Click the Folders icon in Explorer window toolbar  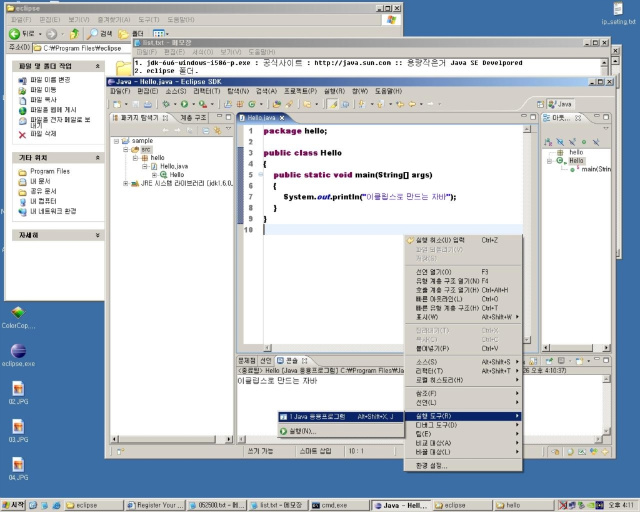click(131, 34)
